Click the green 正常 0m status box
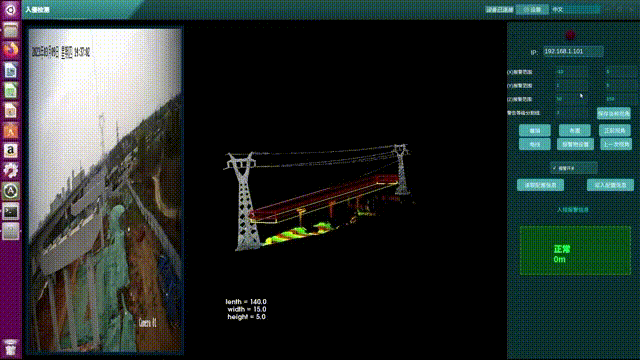This screenshot has height=360, width=640. [x=575, y=250]
